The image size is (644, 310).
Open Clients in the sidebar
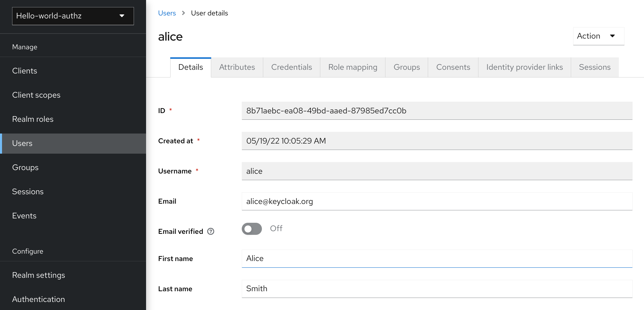[x=25, y=71]
